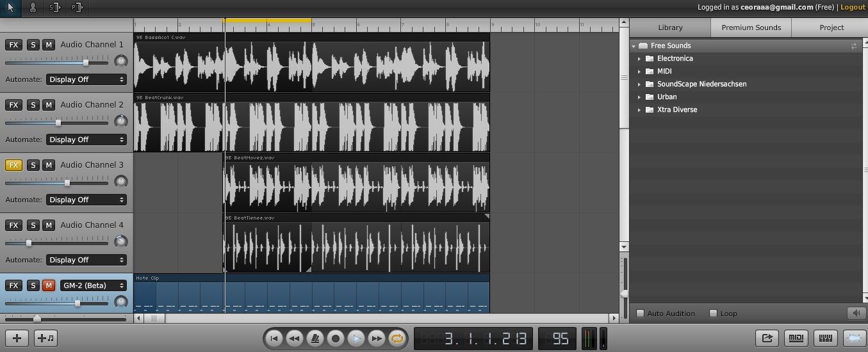This screenshot has width=868, height=352.
Task: Unmute the GM-2 (Beta) track
Action: pos(49,285)
